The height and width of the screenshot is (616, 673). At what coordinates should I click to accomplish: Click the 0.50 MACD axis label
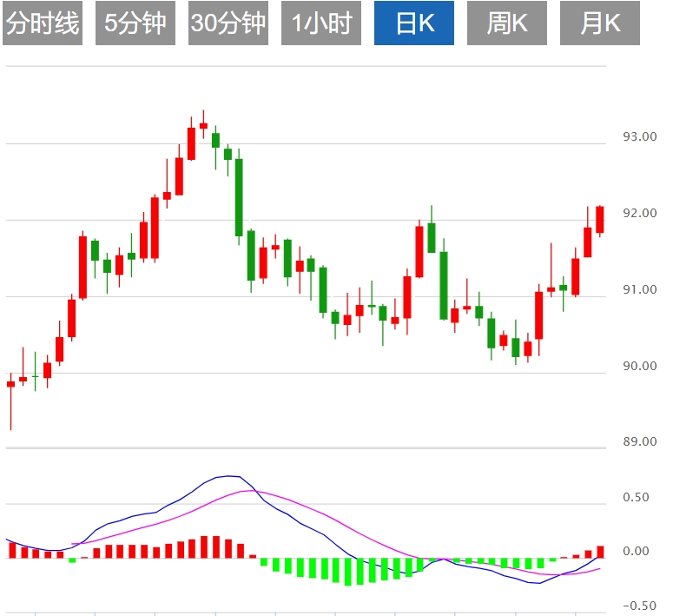pos(636,498)
